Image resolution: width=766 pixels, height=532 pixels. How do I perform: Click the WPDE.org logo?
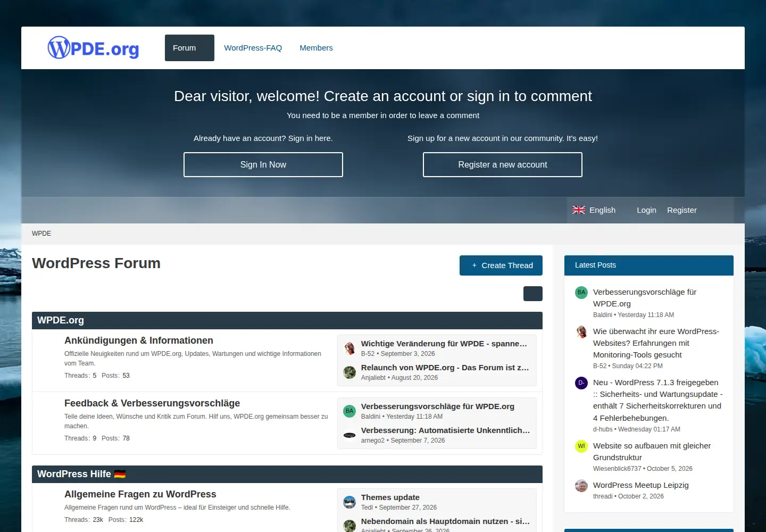(93, 48)
